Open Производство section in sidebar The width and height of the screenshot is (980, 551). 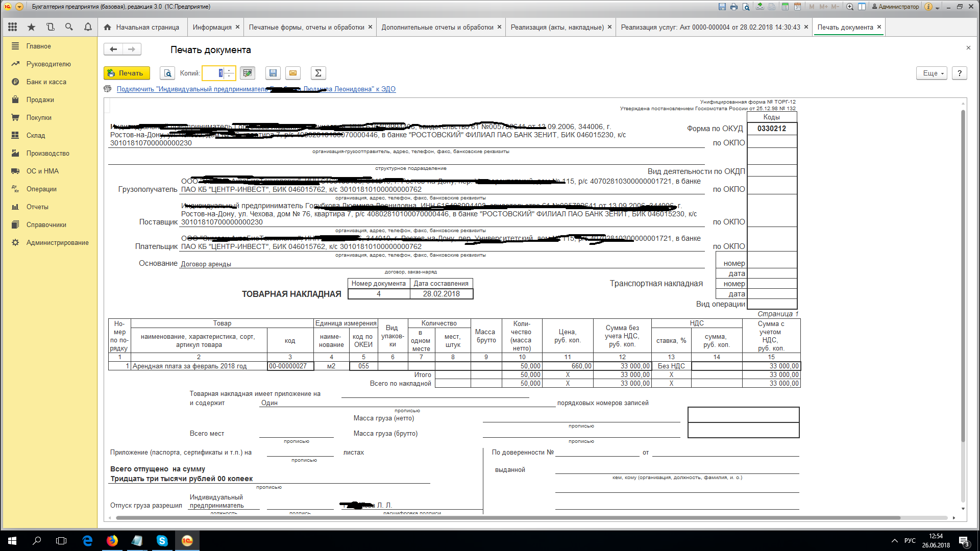50,153
